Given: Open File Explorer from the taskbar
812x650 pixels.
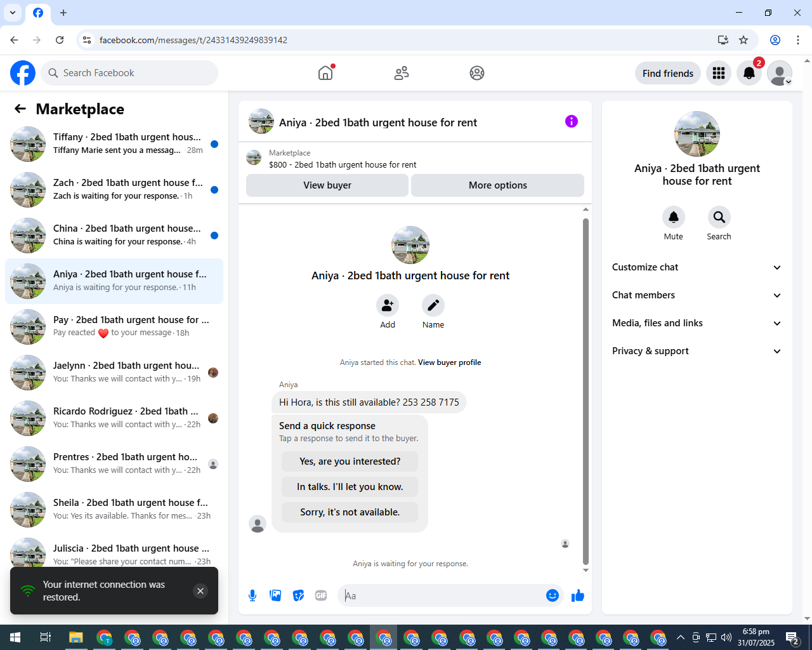Looking at the screenshot, I should click(76, 637).
